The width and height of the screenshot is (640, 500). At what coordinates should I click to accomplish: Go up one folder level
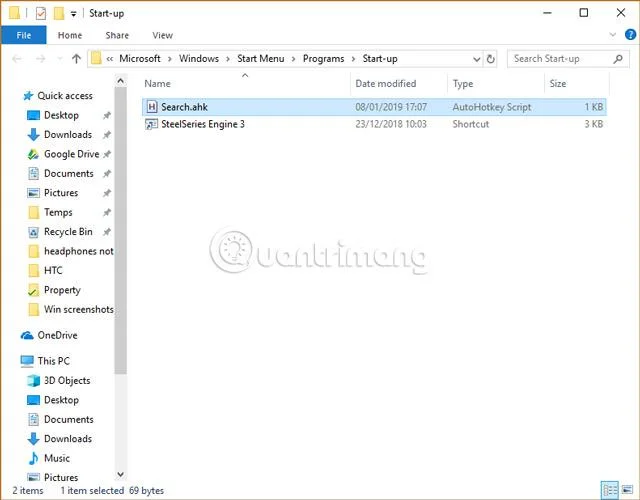pos(76,59)
